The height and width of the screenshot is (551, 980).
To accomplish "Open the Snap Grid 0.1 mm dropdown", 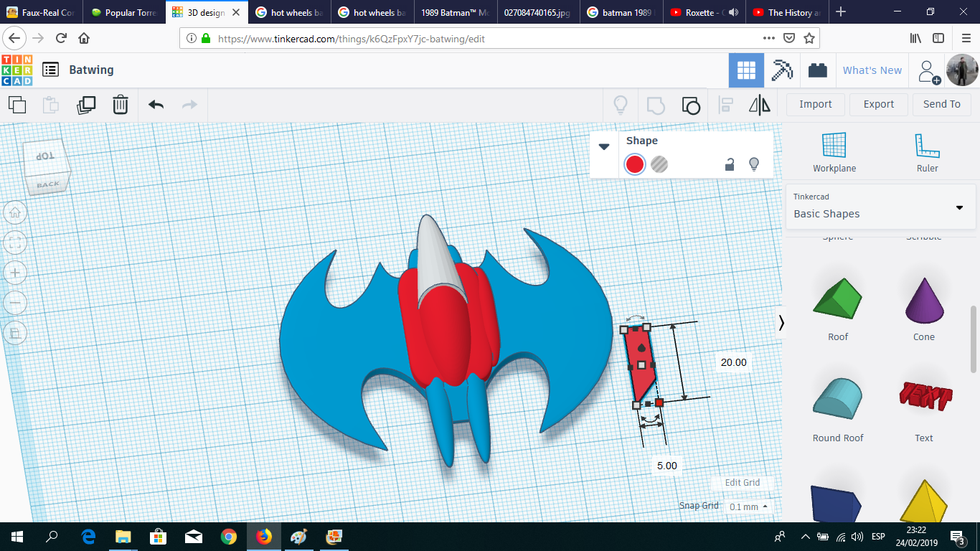I will coord(748,507).
